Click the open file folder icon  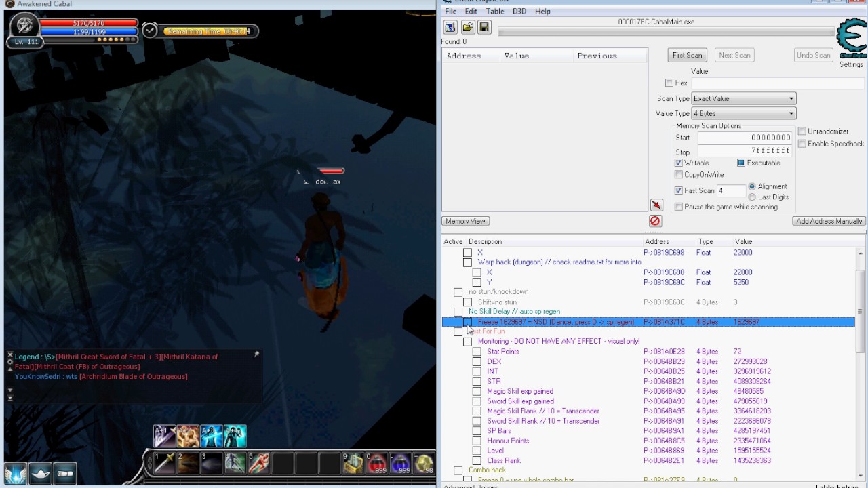(x=467, y=27)
